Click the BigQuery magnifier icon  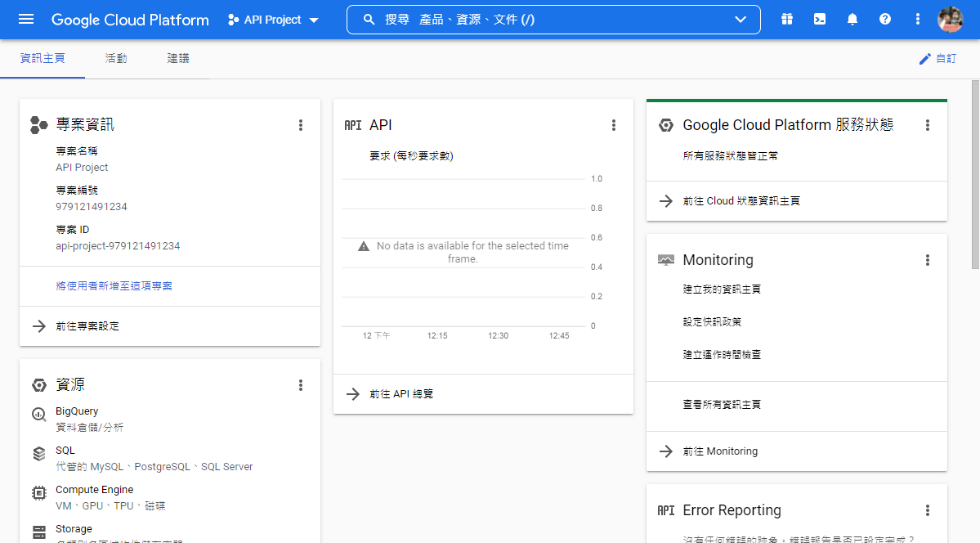click(x=38, y=414)
